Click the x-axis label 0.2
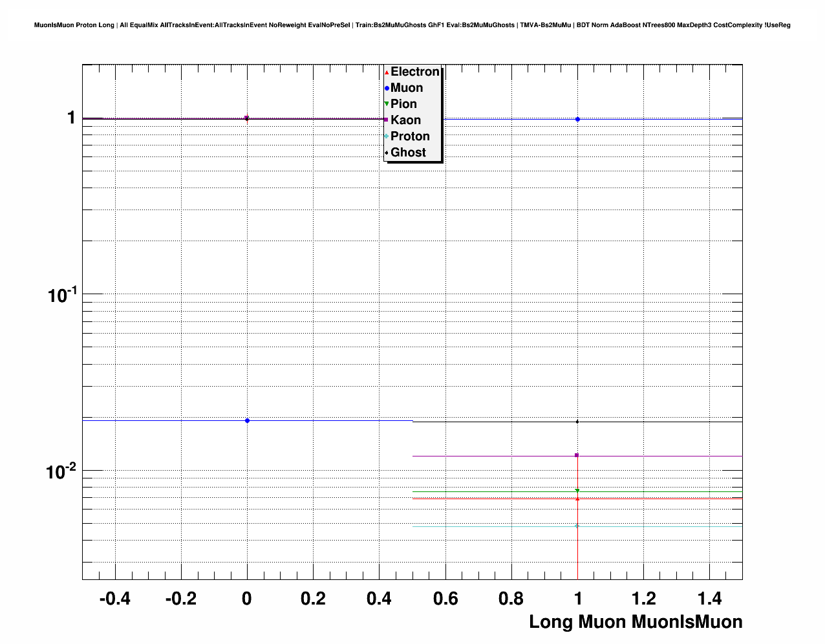825x644 pixels. click(313, 599)
